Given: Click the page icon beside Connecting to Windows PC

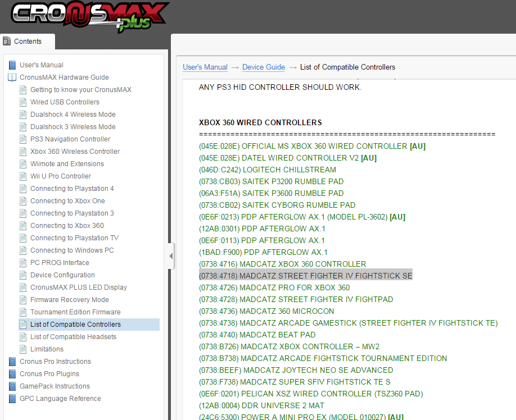Looking at the screenshot, I should click(x=23, y=250).
